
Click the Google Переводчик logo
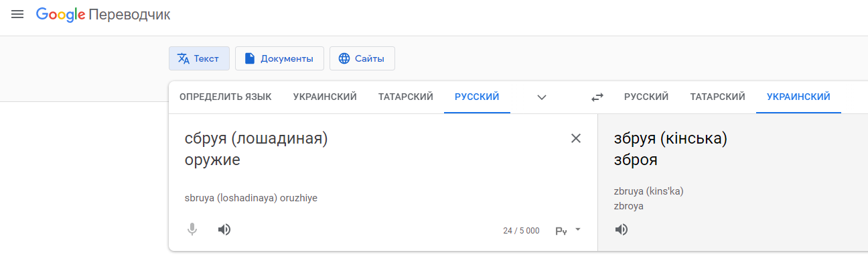(103, 15)
